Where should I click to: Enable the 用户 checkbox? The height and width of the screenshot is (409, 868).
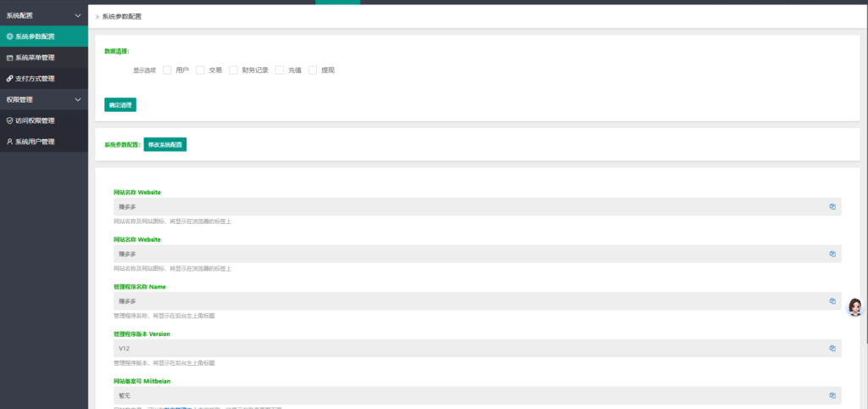pyautogui.click(x=167, y=70)
